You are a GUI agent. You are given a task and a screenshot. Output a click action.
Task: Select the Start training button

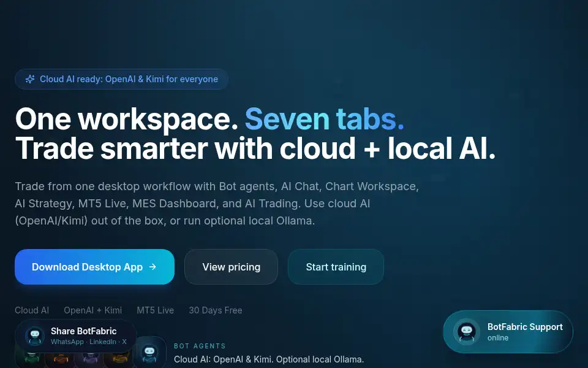[336, 267]
